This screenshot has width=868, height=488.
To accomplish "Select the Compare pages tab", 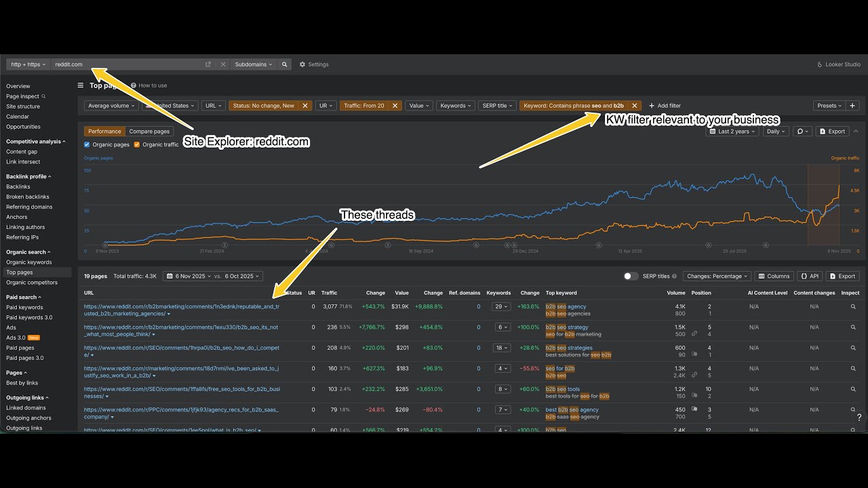I will click(x=149, y=131).
